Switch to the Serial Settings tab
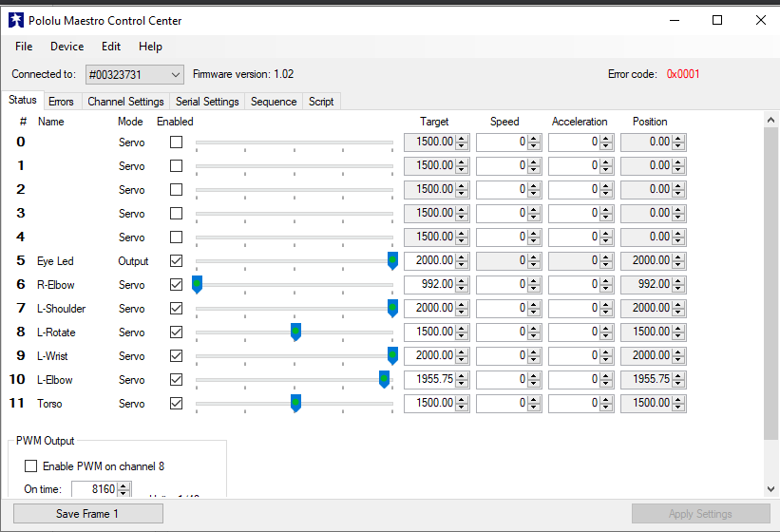The width and height of the screenshot is (780, 532). (207, 102)
